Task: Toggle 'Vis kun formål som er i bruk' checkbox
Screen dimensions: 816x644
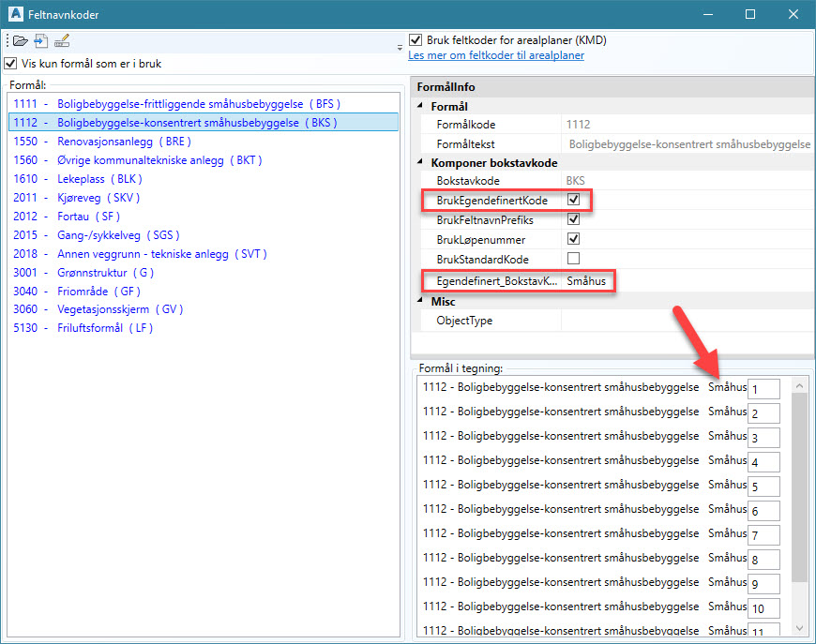Action: [10, 64]
